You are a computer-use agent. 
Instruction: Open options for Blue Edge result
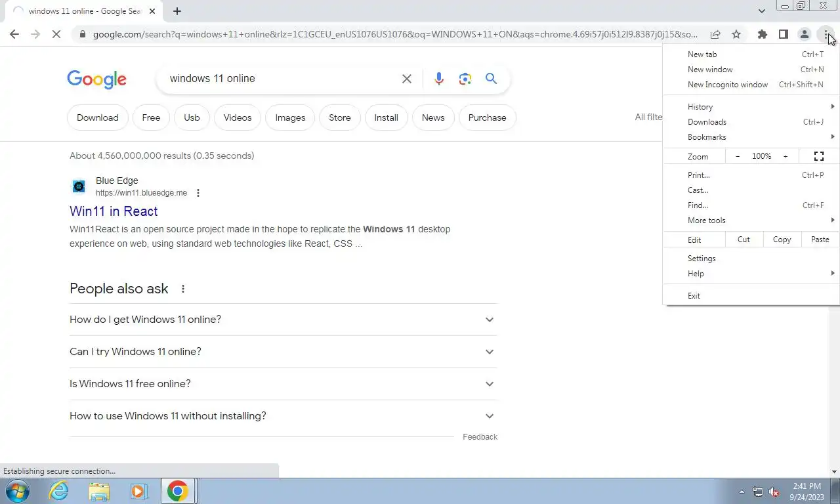click(198, 193)
